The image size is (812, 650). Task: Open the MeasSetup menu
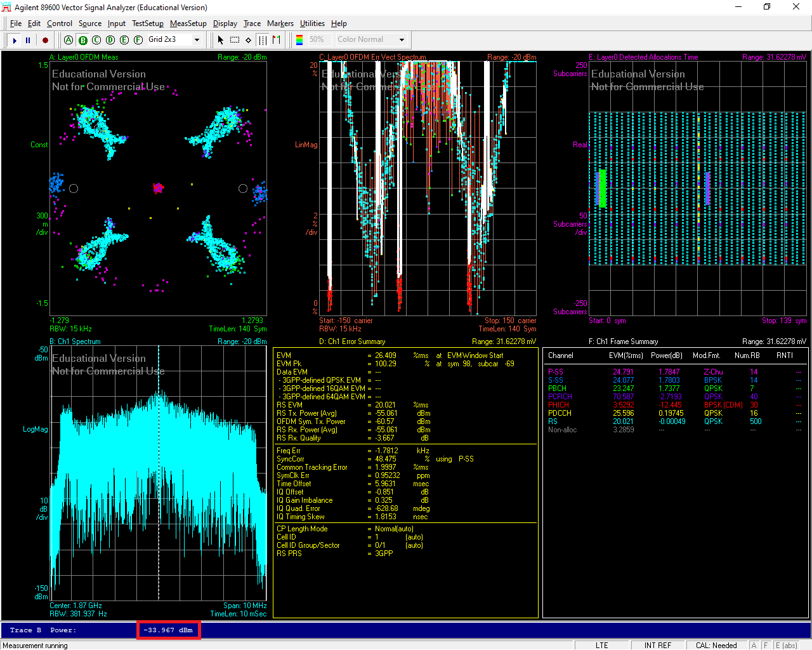(188, 23)
